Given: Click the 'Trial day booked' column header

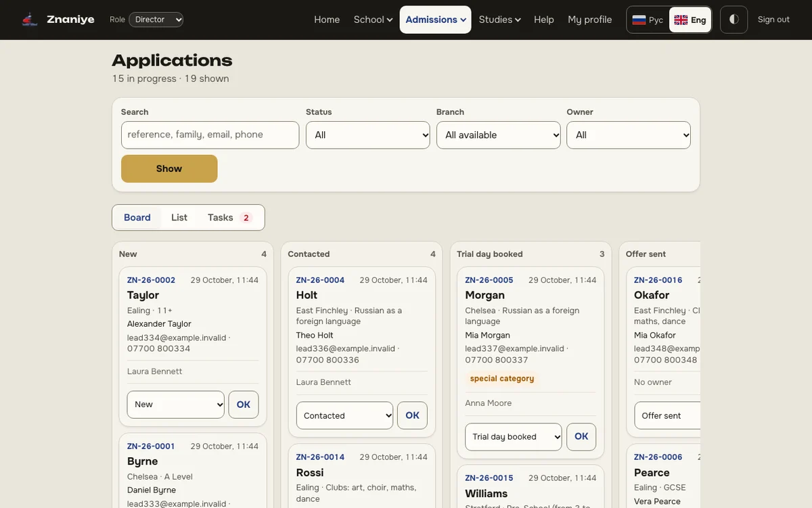Looking at the screenshot, I should 490,254.
